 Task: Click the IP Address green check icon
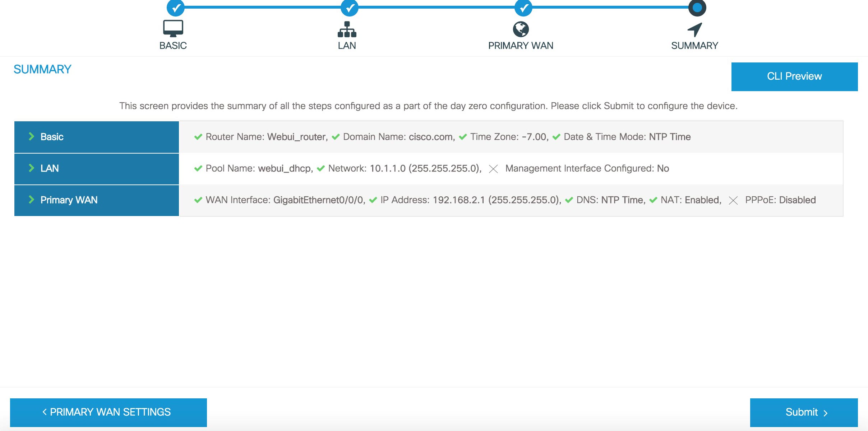pos(373,200)
